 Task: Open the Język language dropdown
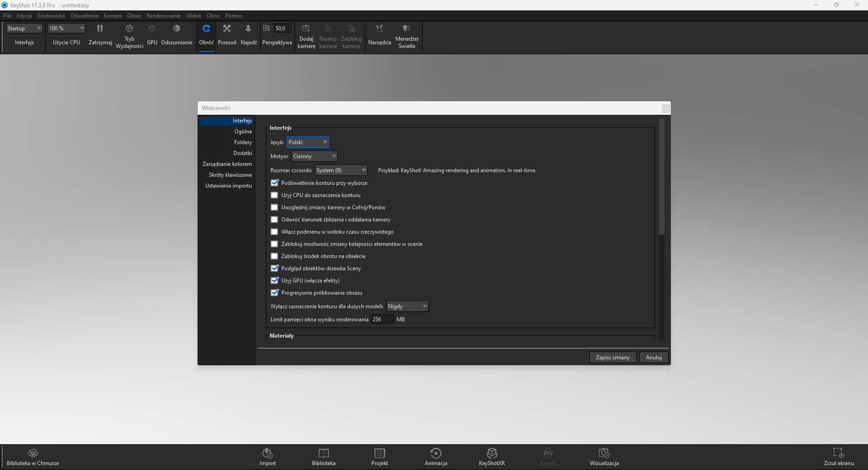(x=308, y=142)
